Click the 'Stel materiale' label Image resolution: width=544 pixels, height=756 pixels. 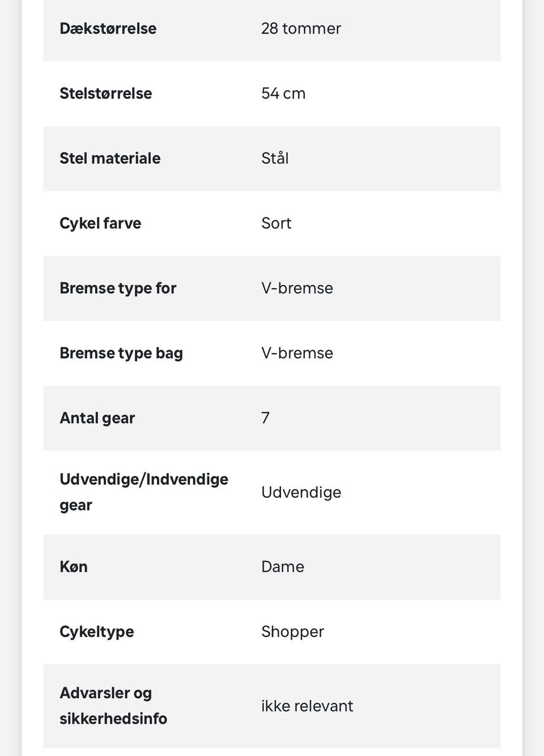click(x=110, y=158)
